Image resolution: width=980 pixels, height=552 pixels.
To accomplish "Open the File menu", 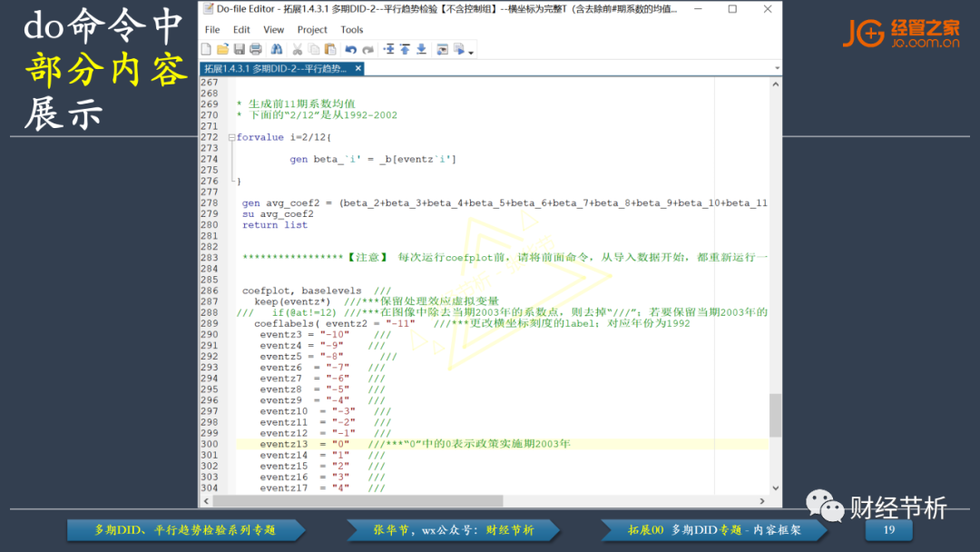I will click(212, 30).
